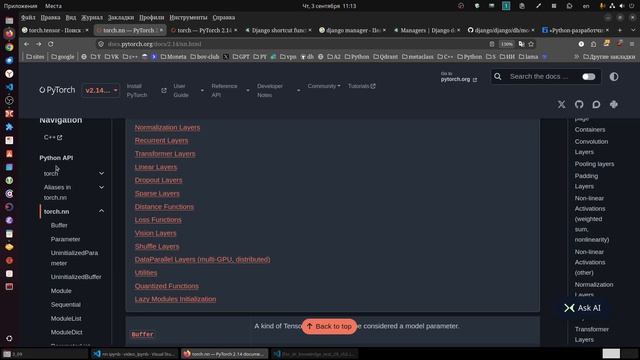The height and width of the screenshot is (360, 640).
Task: Open the Transformer Layers link
Action: (165, 154)
